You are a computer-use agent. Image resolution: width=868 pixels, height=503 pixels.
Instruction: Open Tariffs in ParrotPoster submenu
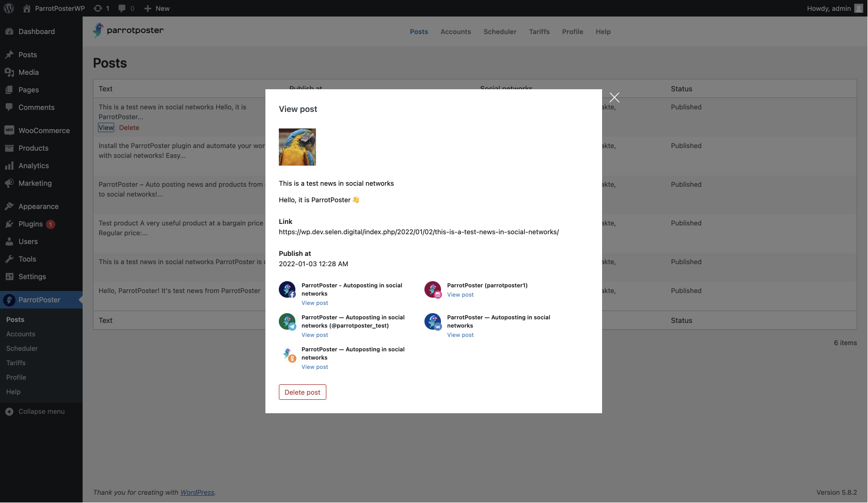pos(16,363)
